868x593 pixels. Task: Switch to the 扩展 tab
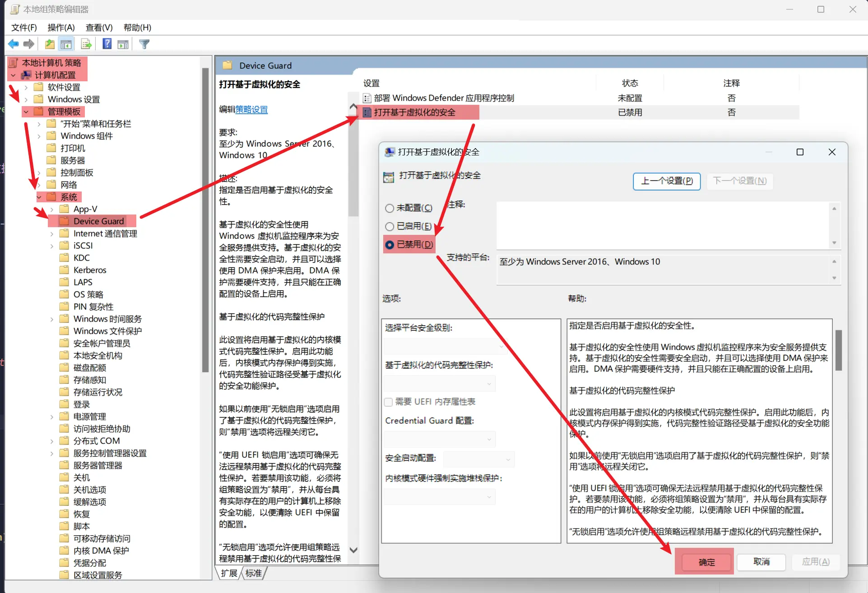[x=229, y=573]
